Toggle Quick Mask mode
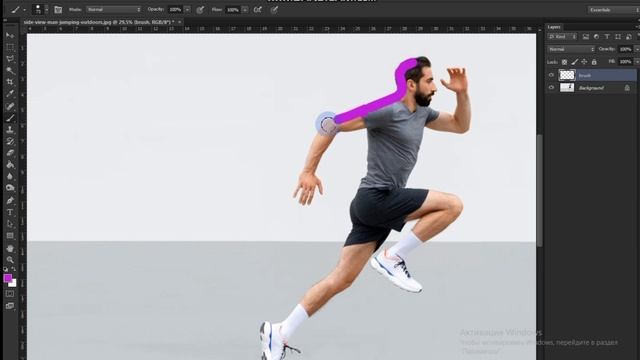Screen dimensions: 640x360 tap(10, 294)
